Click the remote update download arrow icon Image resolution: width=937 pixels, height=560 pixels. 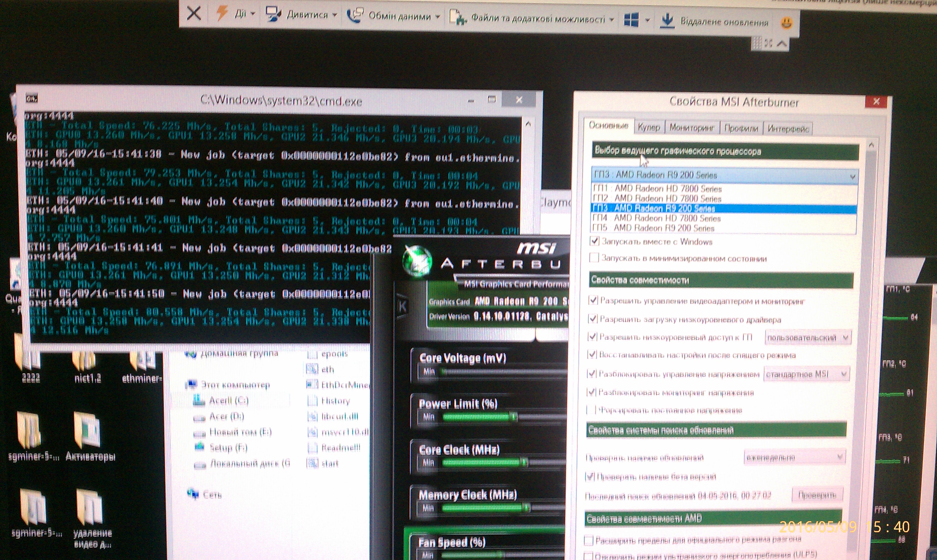pyautogui.click(x=667, y=20)
